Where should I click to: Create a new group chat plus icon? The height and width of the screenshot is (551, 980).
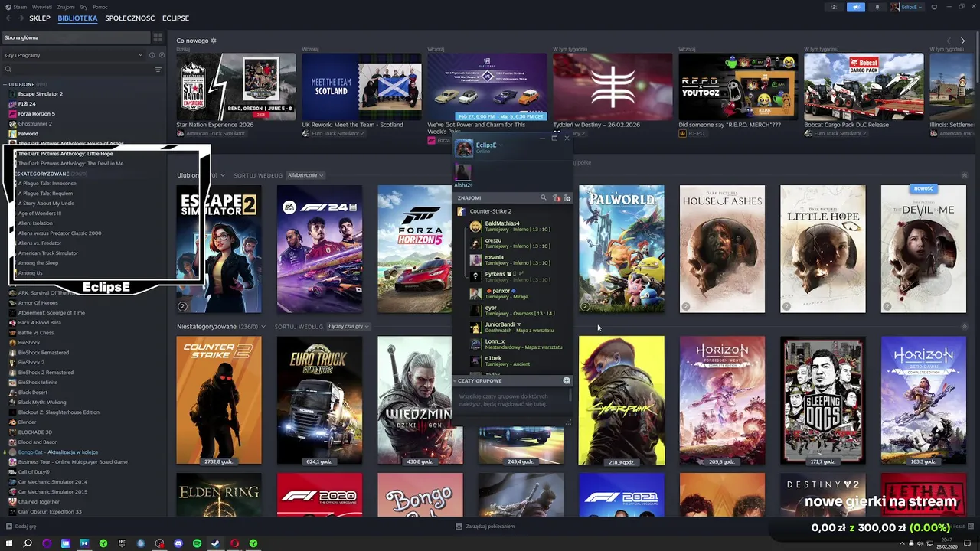click(x=567, y=380)
